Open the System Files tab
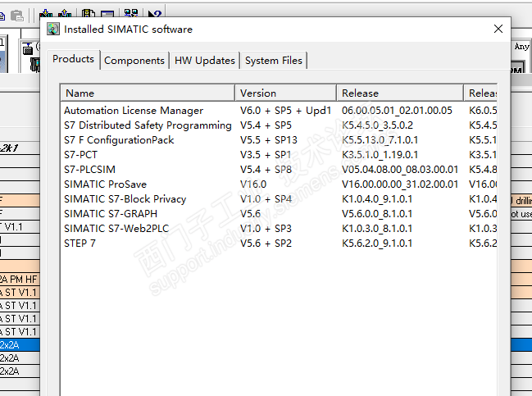Screen dimensions: 532x396 (274, 61)
